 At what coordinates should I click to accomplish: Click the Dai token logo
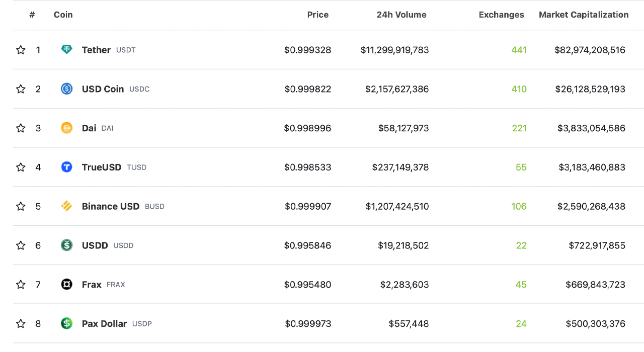(67, 128)
